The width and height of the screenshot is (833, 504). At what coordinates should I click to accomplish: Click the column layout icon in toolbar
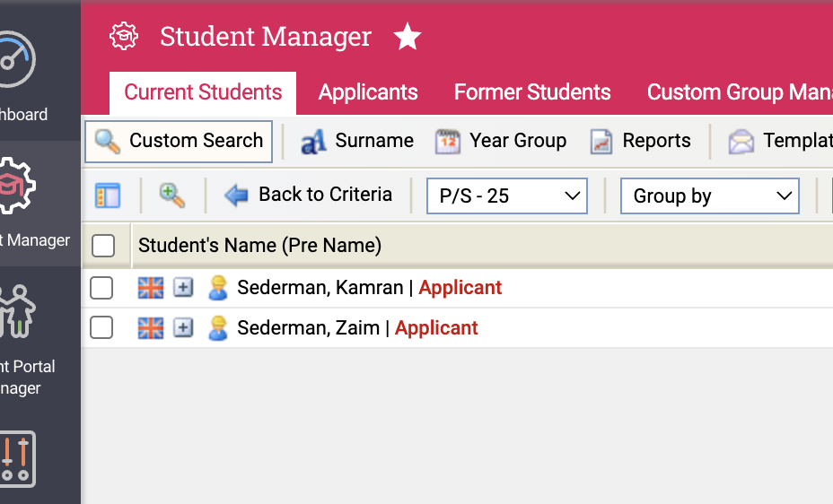(x=108, y=196)
